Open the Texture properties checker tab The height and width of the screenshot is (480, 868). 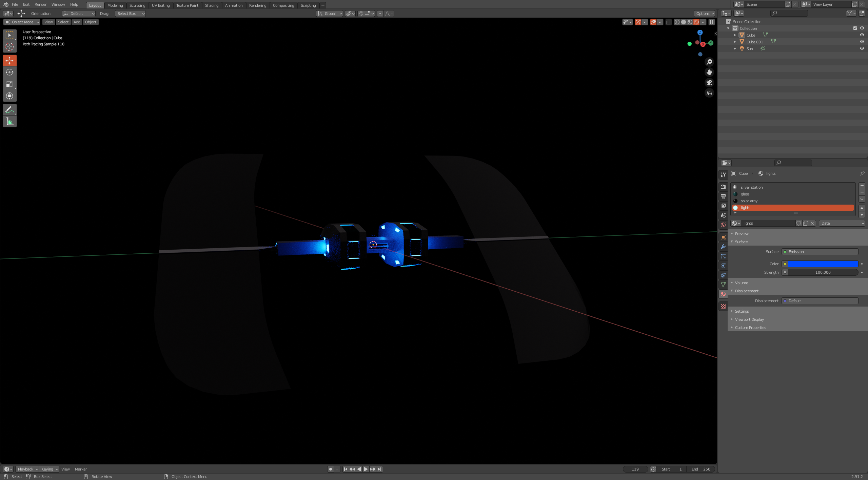click(x=723, y=306)
